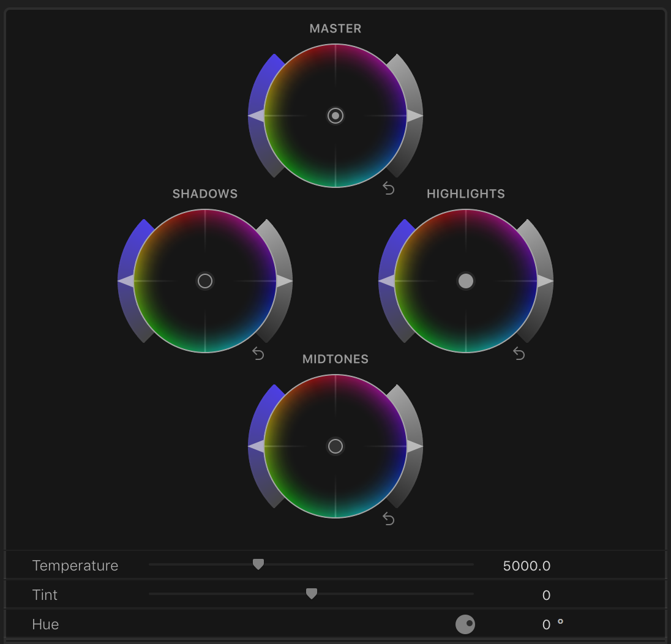The width and height of the screenshot is (671, 644).
Task: Select the Midtones wheel center puck
Action: pyautogui.click(x=335, y=446)
